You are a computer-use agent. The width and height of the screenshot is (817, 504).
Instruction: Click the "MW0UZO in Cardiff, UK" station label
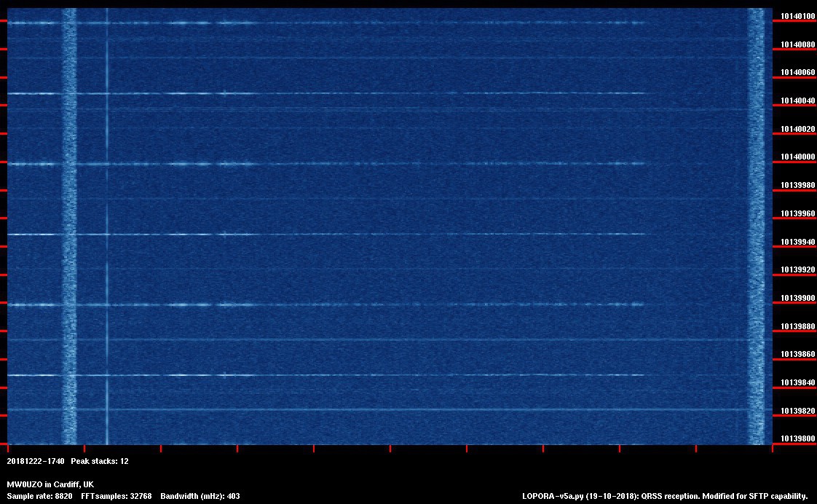click(50, 484)
